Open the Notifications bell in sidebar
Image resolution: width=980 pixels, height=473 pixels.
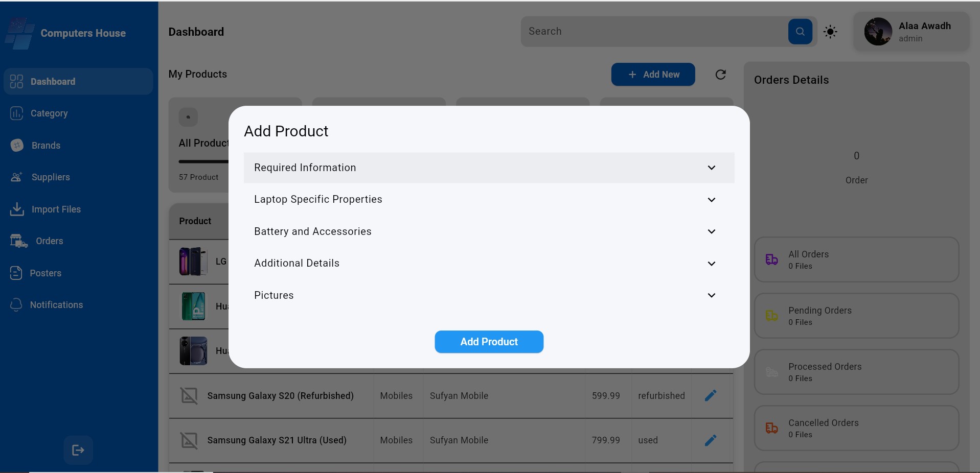16,305
